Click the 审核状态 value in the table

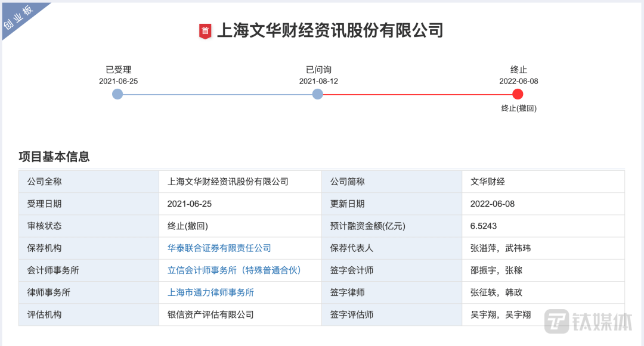(x=187, y=226)
